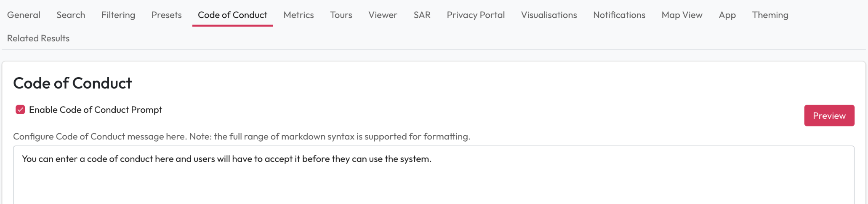
Task: Select the Presets tab
Action: click(x=166, y=15)
